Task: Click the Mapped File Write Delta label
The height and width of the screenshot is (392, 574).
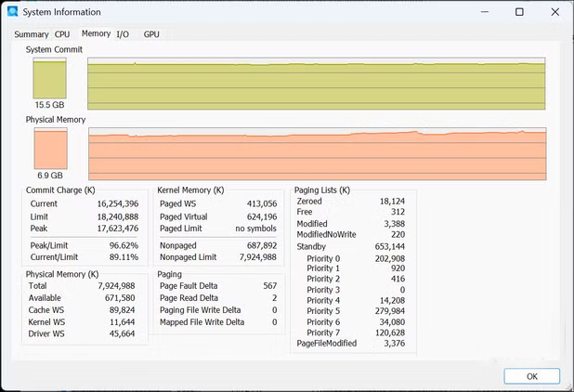Action: tap(202, 322)
